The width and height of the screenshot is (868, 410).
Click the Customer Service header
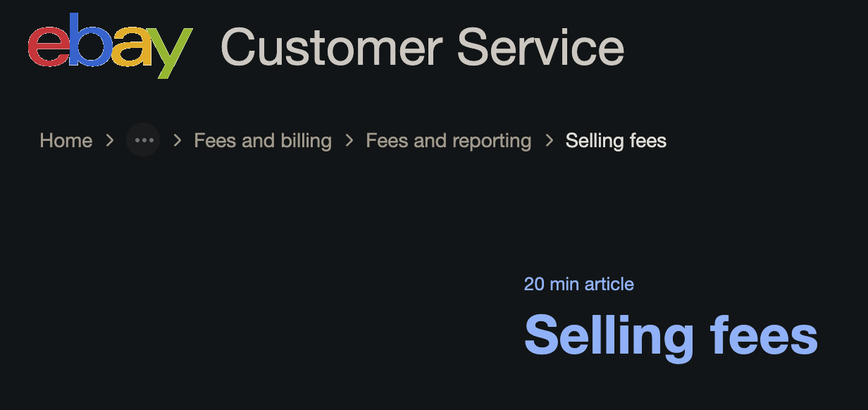tap(421, 46)
